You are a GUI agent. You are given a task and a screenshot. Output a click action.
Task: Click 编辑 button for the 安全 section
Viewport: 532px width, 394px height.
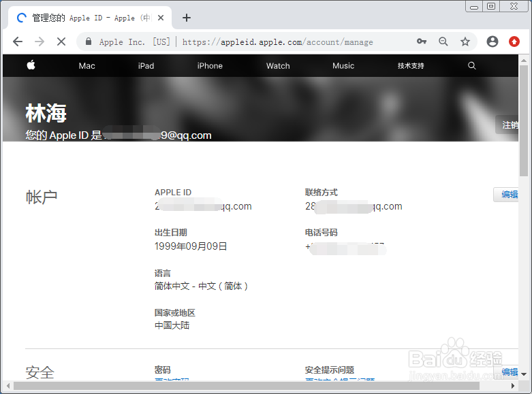506,372
